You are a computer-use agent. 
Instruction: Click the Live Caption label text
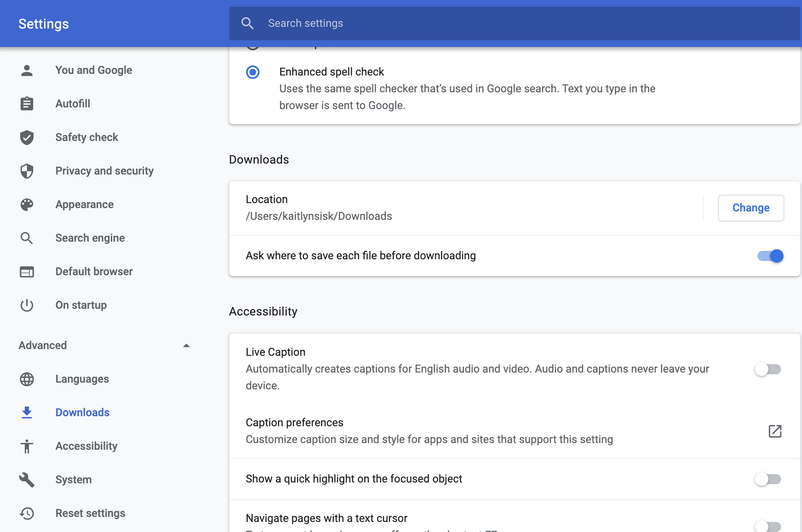pos(275,352)
